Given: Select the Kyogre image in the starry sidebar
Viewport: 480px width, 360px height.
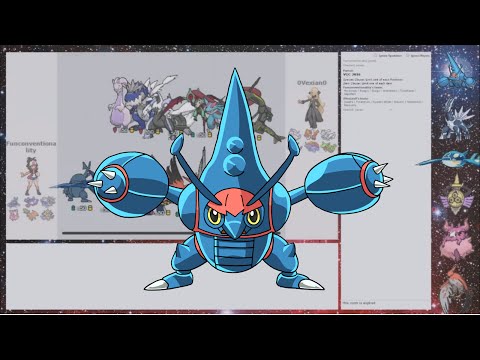Looking at the screenshot, I should point(449,158).
